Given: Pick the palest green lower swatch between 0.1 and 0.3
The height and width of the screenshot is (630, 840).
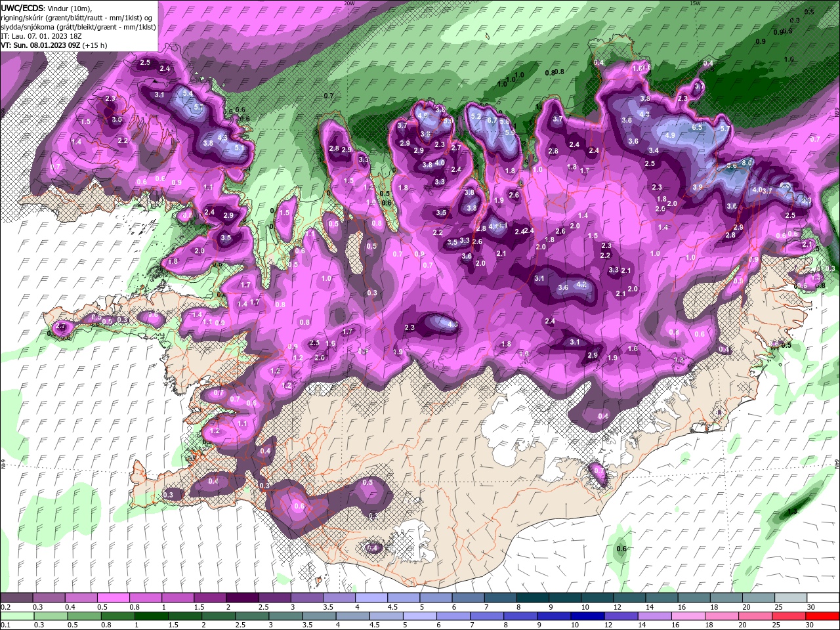Looking at the screenshot, I should pos(17,616).
